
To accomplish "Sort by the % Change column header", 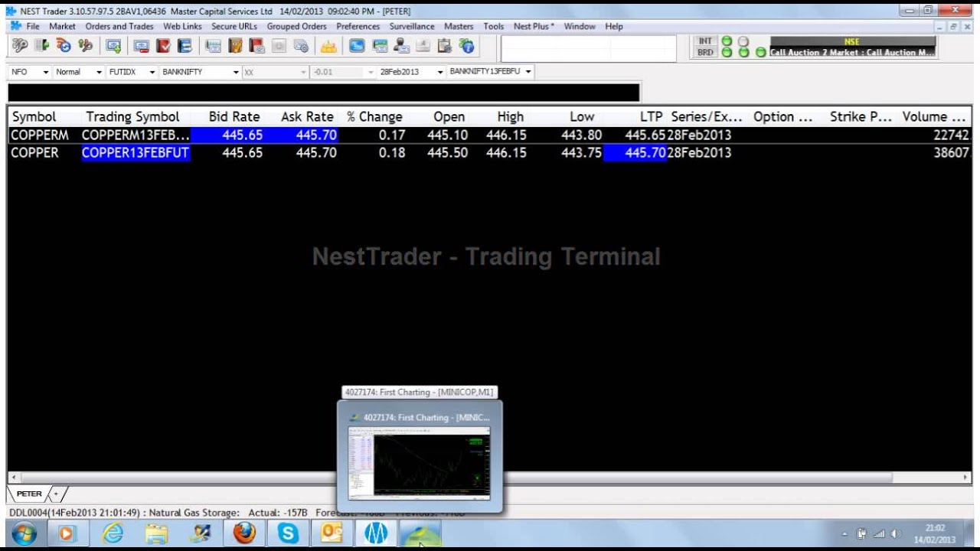I will (374, 117).
